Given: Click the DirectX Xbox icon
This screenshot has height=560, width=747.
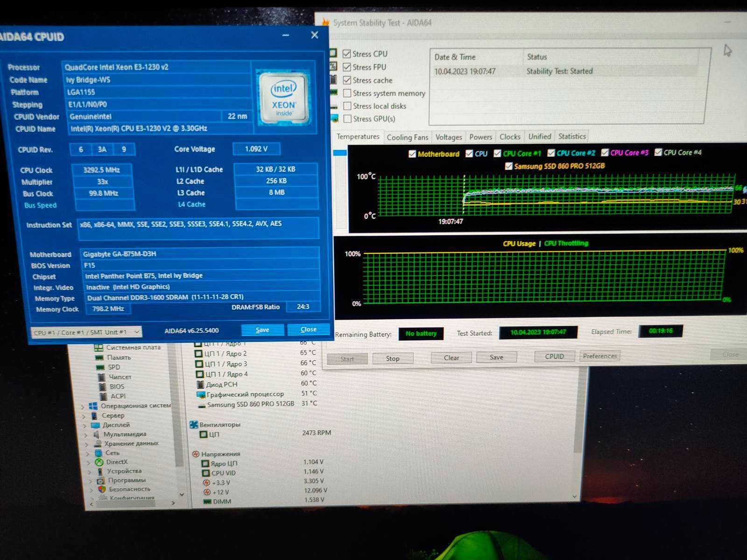Looking at the screenshot, I should (99, 462).
